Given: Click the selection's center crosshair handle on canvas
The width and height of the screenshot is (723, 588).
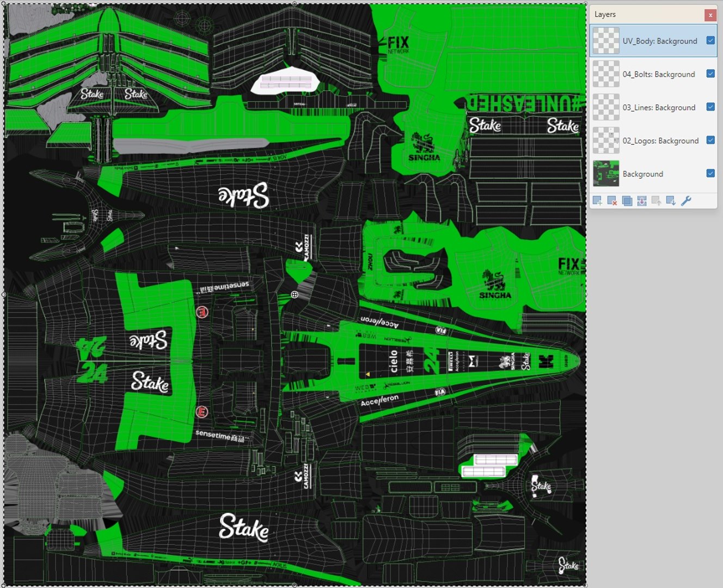Looking at the screenshot, I should pyautogui.click(x=295, y=295).
